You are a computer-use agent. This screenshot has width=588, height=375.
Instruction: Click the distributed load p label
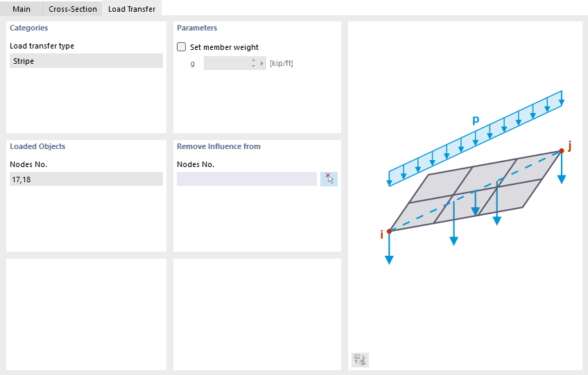pos(476,119)
